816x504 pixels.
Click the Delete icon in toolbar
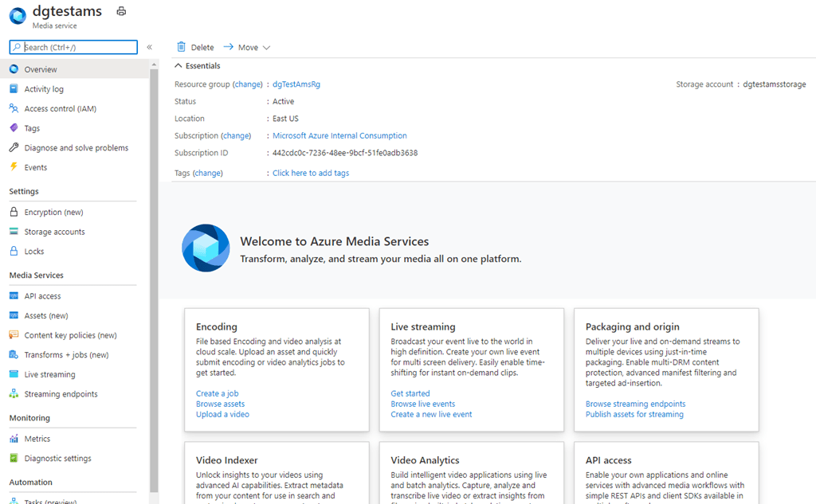[x=182, y=47]
